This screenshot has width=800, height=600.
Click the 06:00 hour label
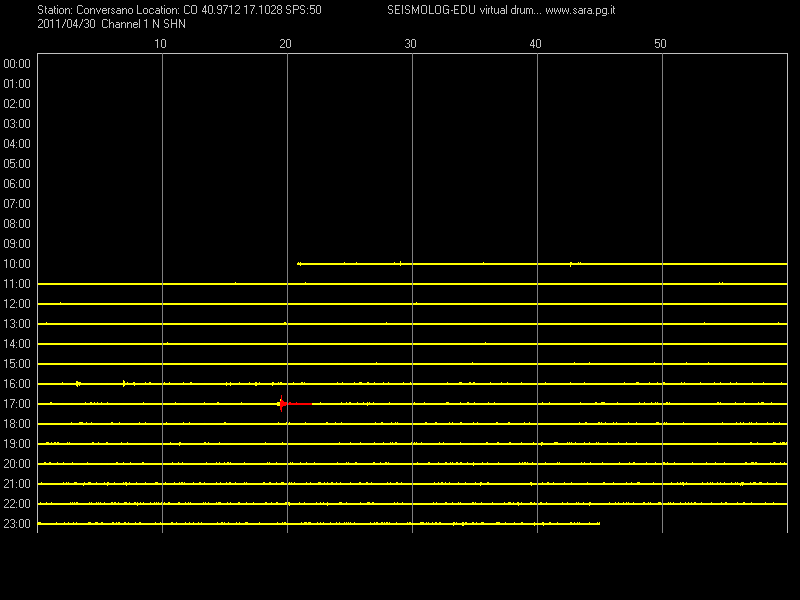pyautogui.click(x=17, y=184)
